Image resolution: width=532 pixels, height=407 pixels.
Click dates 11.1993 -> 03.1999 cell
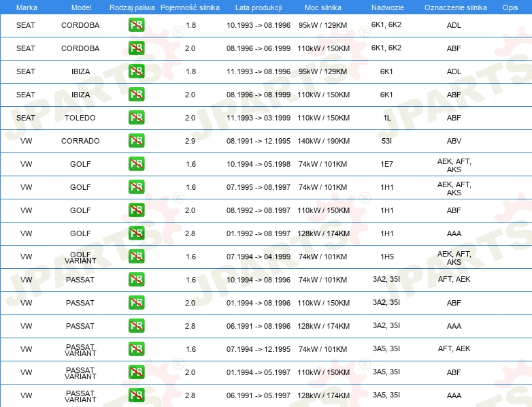point(259,118)
